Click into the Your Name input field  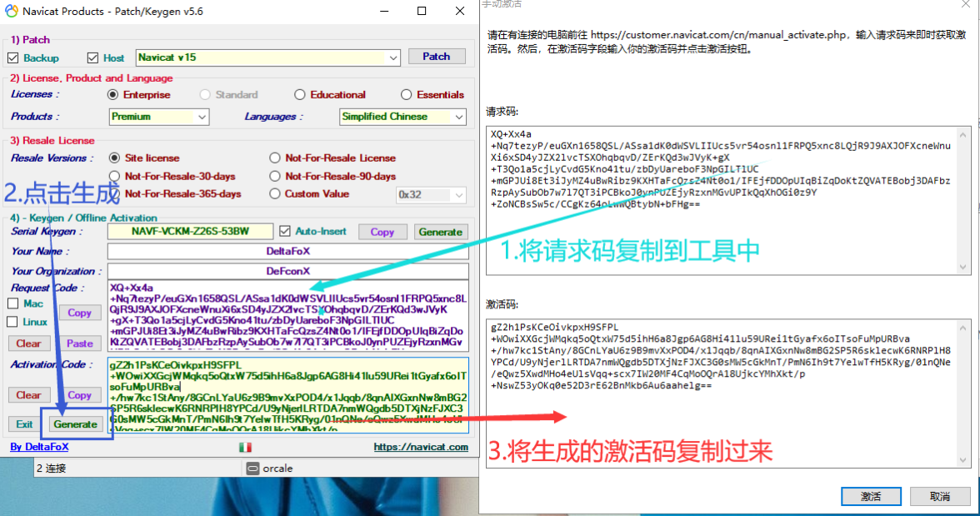point(287,252)
